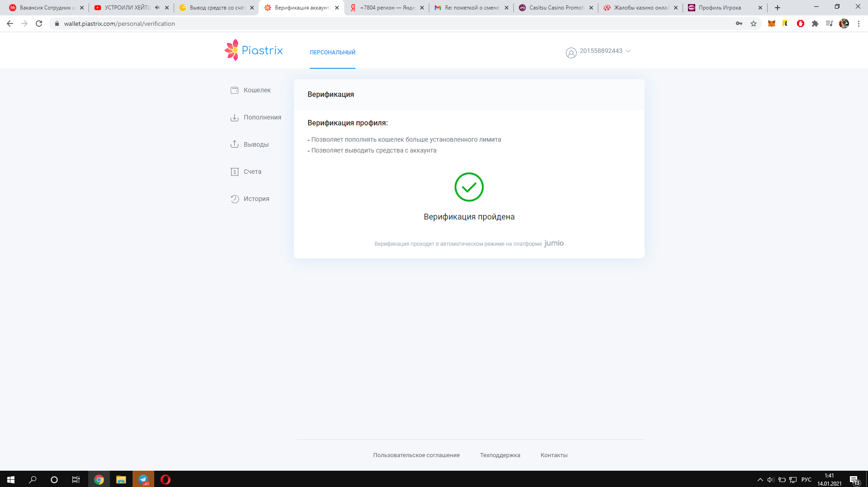
Task: Open a new browser tab
Action: tap(778, 8)
